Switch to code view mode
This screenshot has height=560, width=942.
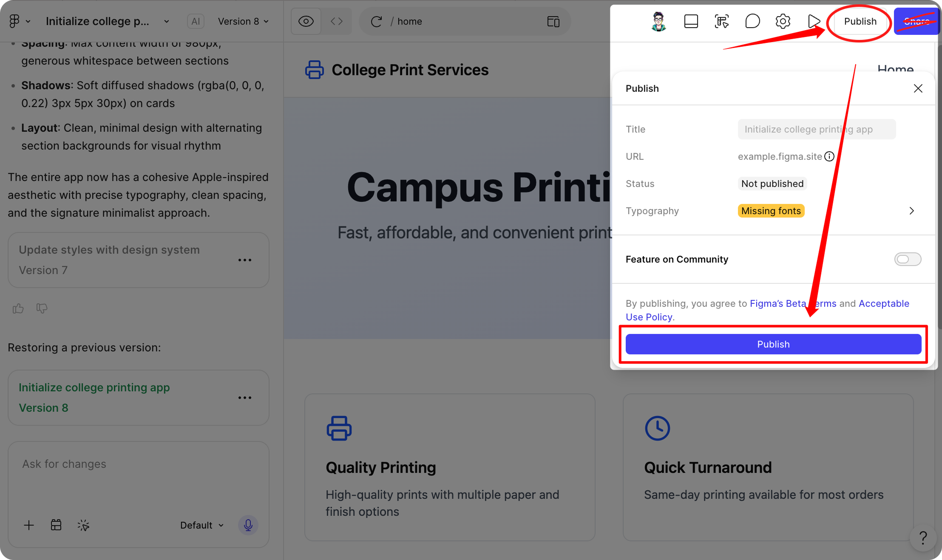pos(337,21)
